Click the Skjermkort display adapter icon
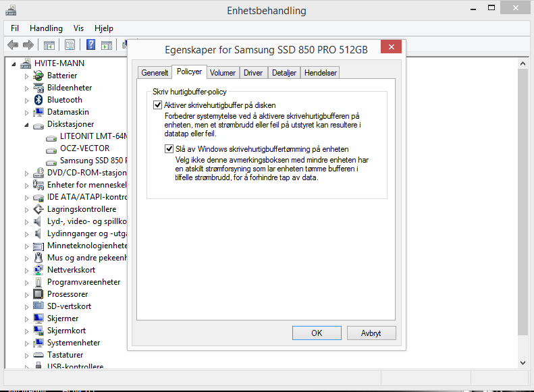This screenshot has width=534, height=392. (38, 331)
